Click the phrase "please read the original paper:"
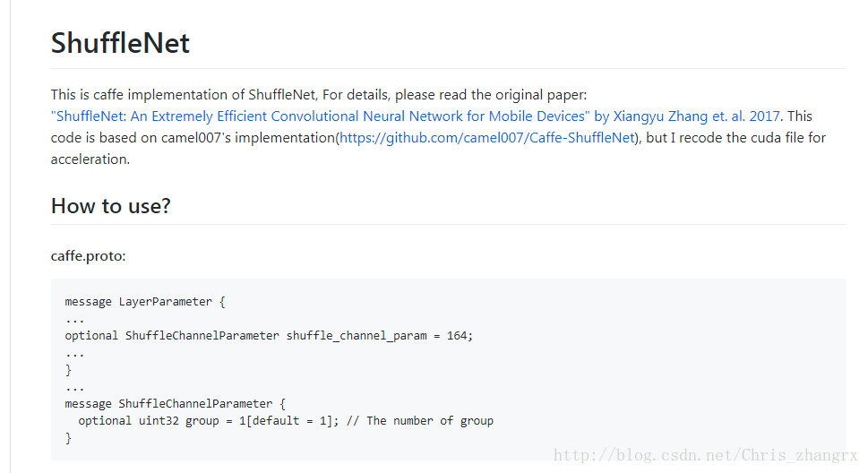This screenshot has width=868, height=473. [490, 95]
